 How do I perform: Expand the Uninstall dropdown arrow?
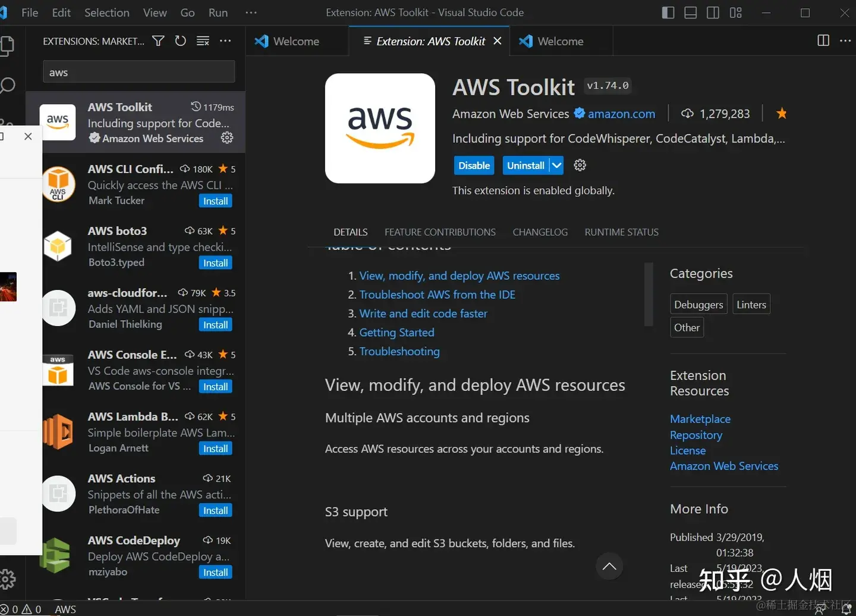click(556, 165)
